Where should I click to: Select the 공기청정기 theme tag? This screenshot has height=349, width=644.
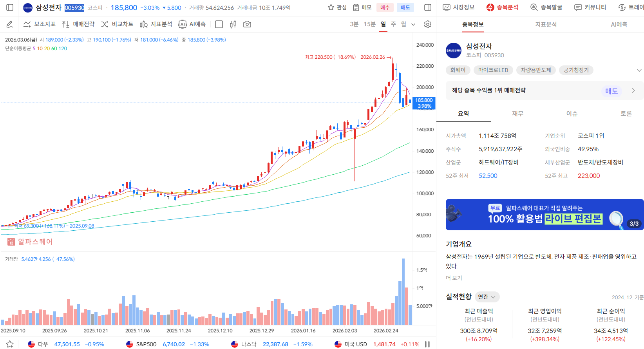click(576, 70)
